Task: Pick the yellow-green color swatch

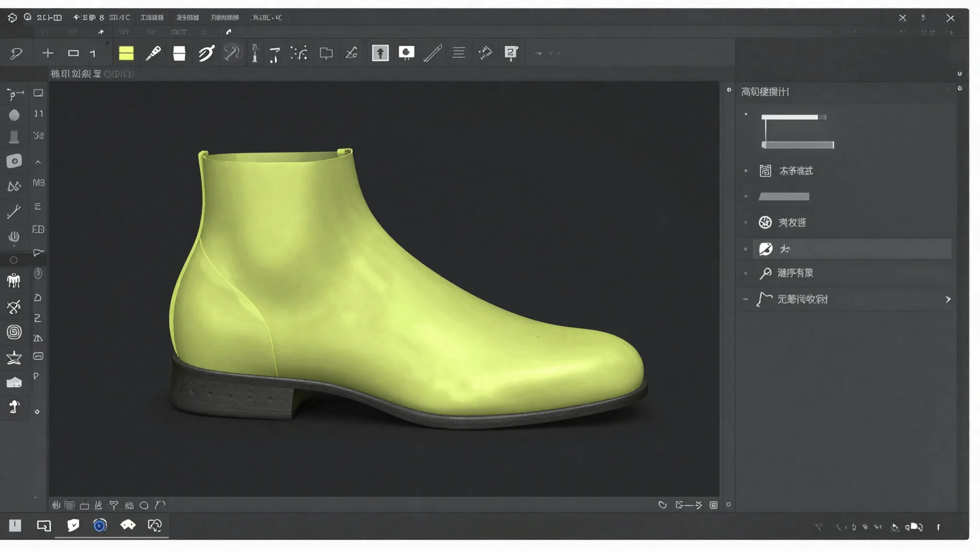Action: [126, 53]
